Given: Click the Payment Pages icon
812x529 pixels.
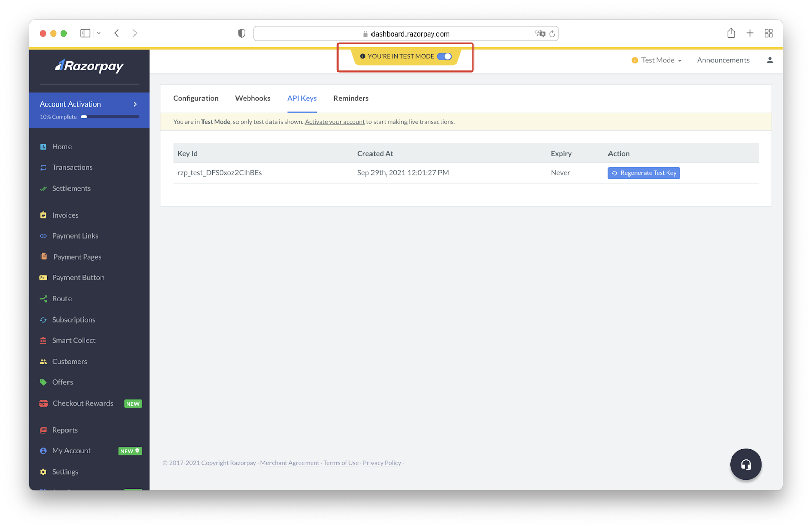Looking at the screenshot, I should click(44, 257).
